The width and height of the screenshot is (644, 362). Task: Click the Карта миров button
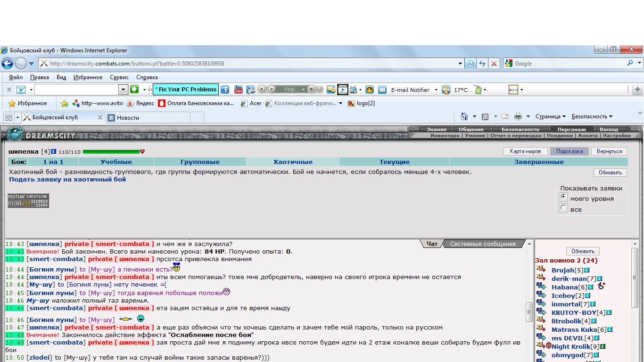click(x=525, y=151)
